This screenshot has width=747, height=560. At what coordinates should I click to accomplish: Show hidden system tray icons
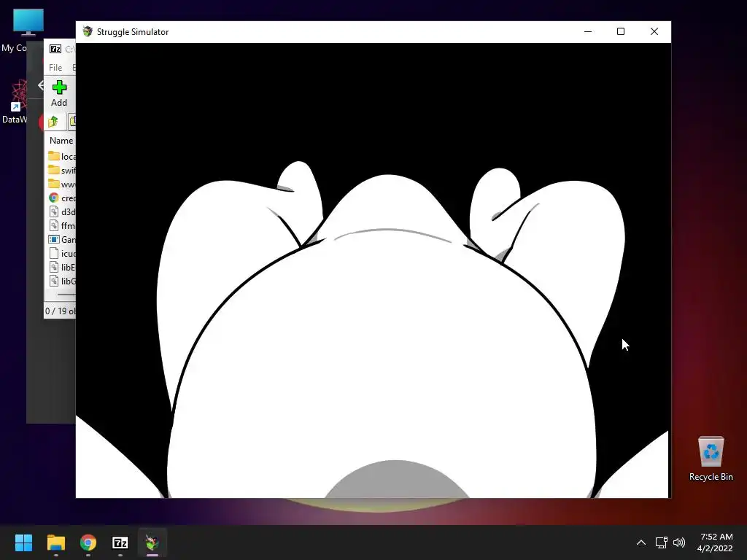(x=641, y=542)
